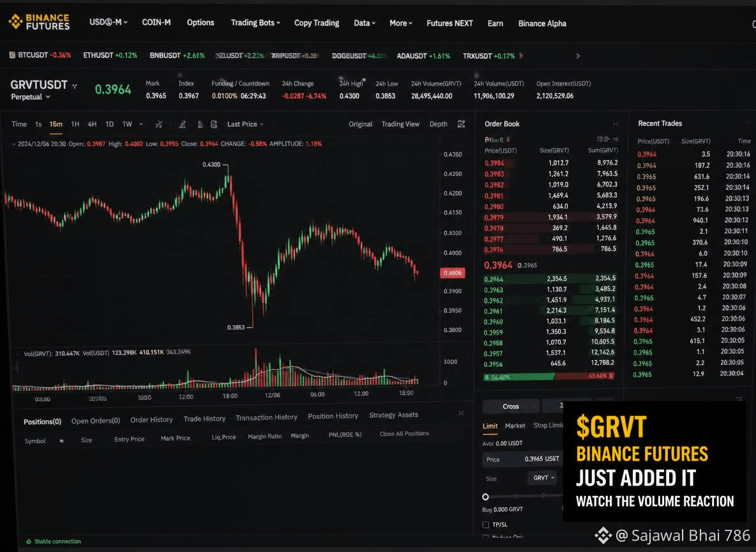Go to Options in top navigation

click(x=200, y=22)
